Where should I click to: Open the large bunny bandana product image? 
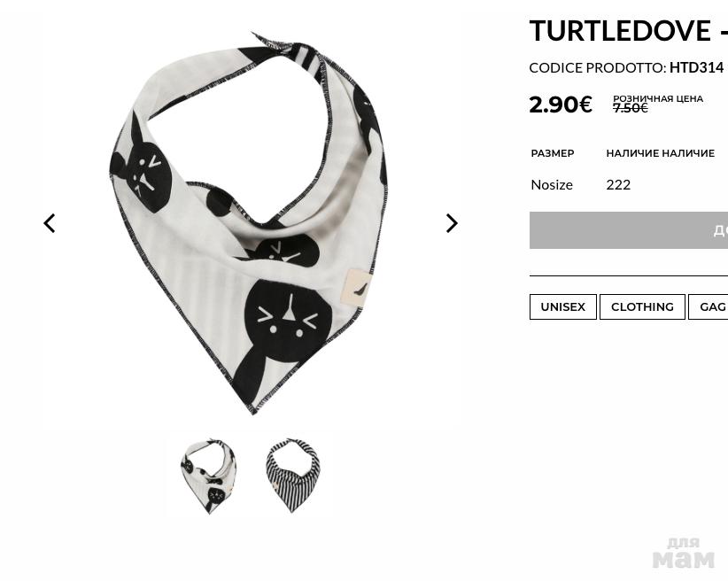248,223
